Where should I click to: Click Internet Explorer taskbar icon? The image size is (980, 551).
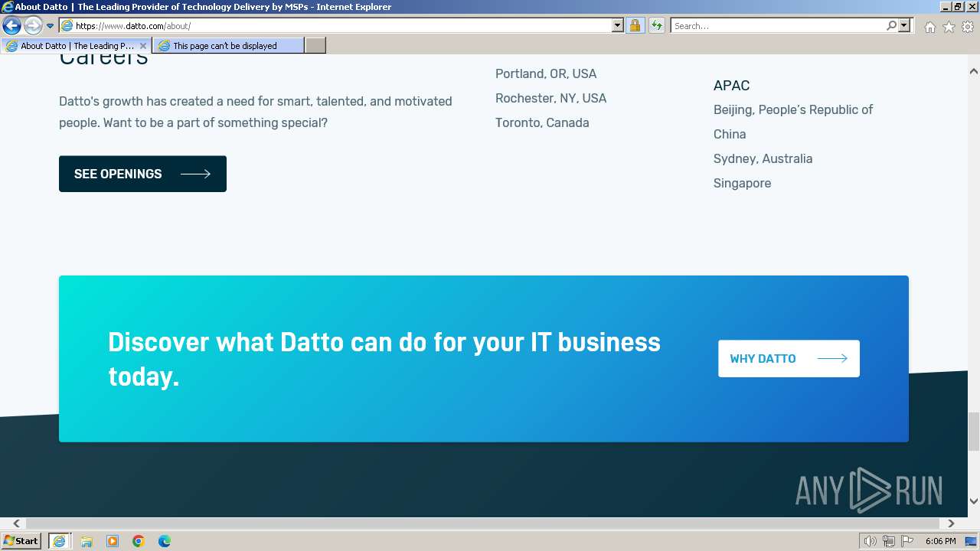(59, 541)
